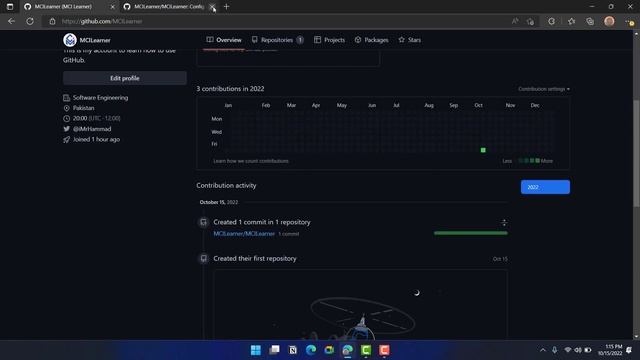Viewport: 640px width, 360px height.
Task: Click the Software Engineering organization text
Action: point(100,98)
